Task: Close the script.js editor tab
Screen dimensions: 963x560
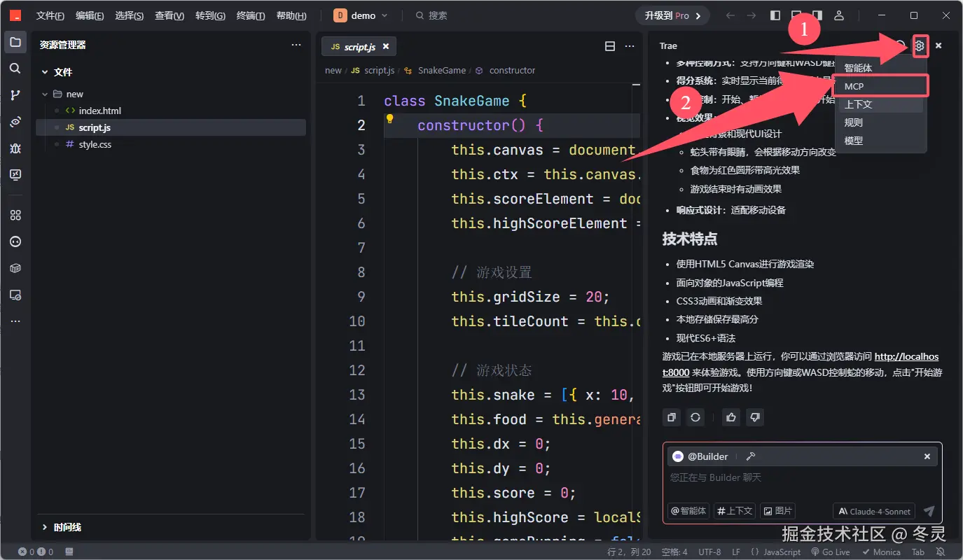Action: click(385, 46)
